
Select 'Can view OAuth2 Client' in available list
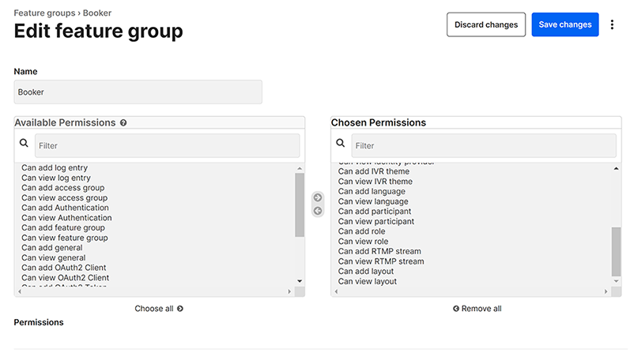click(65, 278)
